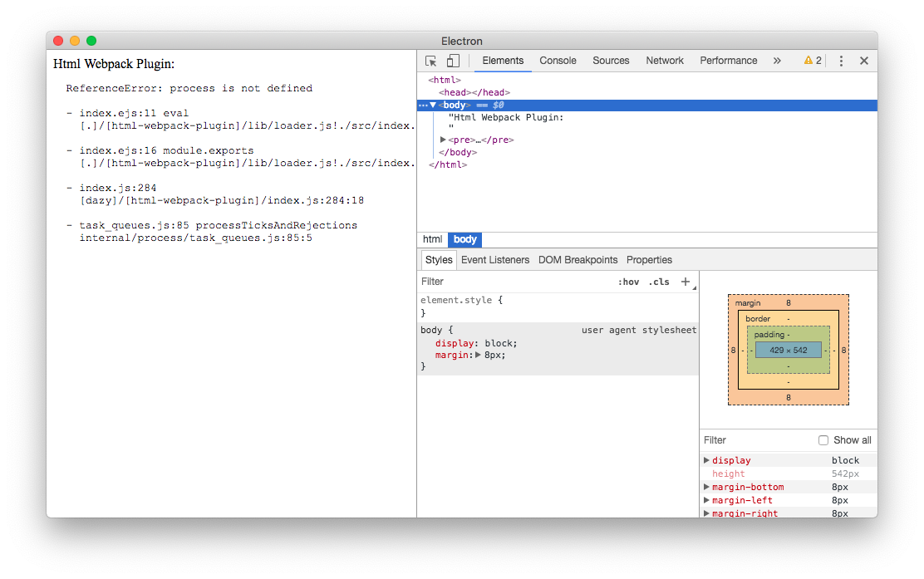Click the "Html Webpack Plugin:" page heading
This screenshot has height=579, width=924.
pos(114,64)
